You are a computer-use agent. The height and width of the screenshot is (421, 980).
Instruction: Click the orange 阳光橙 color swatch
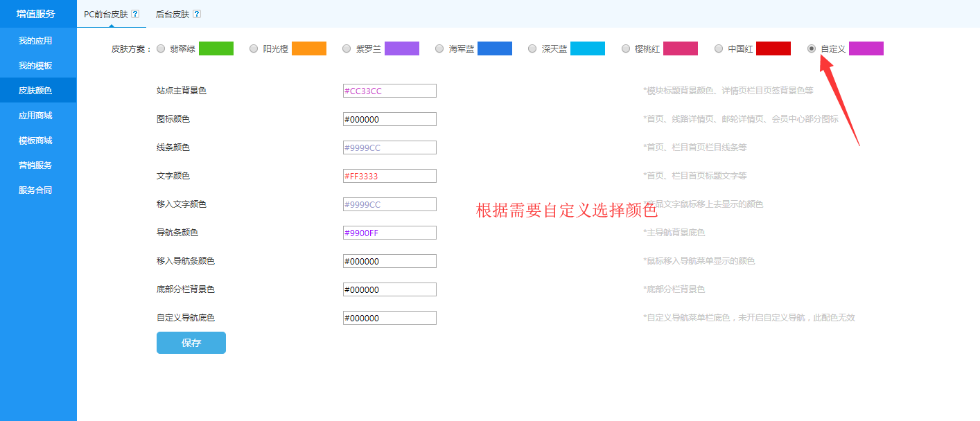coord(309,48)
